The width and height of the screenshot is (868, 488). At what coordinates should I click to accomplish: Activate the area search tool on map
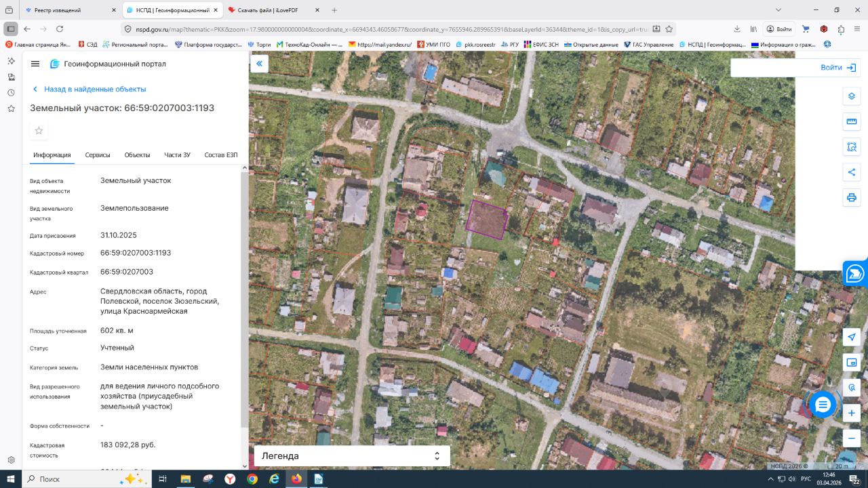pyautogui.click(x=852, y=147)
